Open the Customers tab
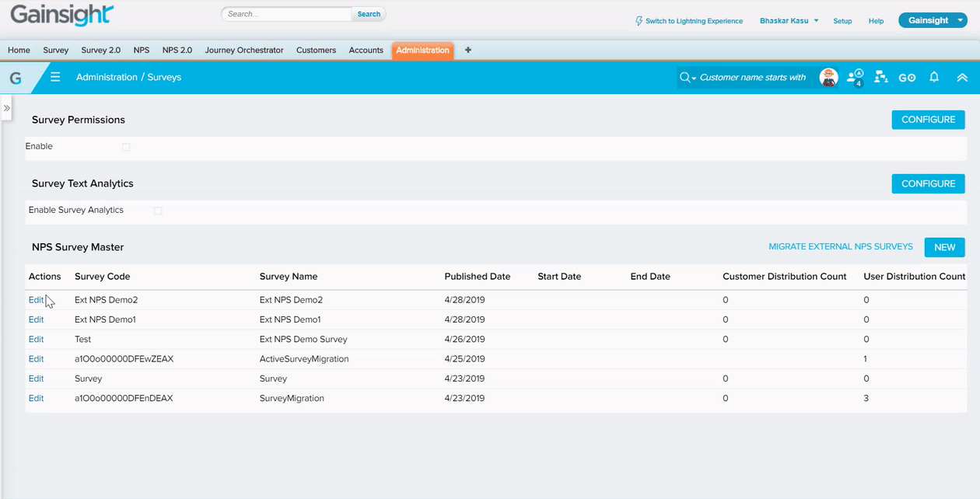The width and height of the screenshot is (980, 499). [316, 50]
